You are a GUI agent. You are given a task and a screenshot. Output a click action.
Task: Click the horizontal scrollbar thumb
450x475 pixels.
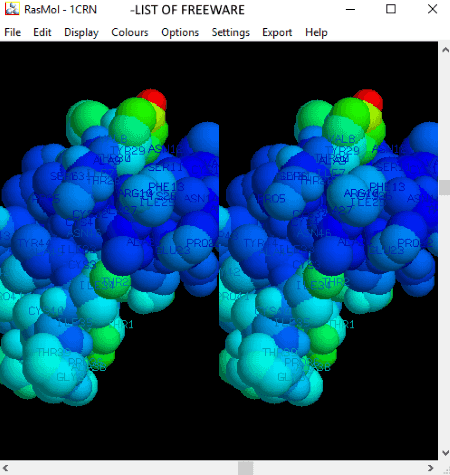click(246, 468)
